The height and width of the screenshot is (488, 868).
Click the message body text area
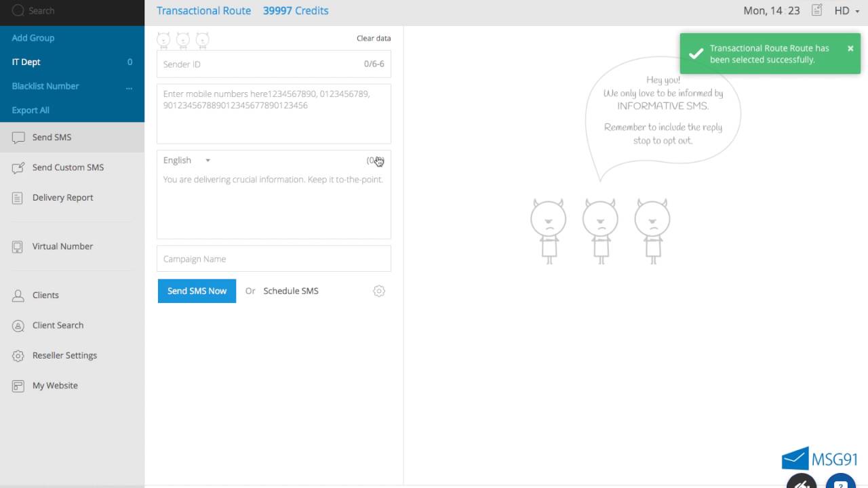(274, 205)
